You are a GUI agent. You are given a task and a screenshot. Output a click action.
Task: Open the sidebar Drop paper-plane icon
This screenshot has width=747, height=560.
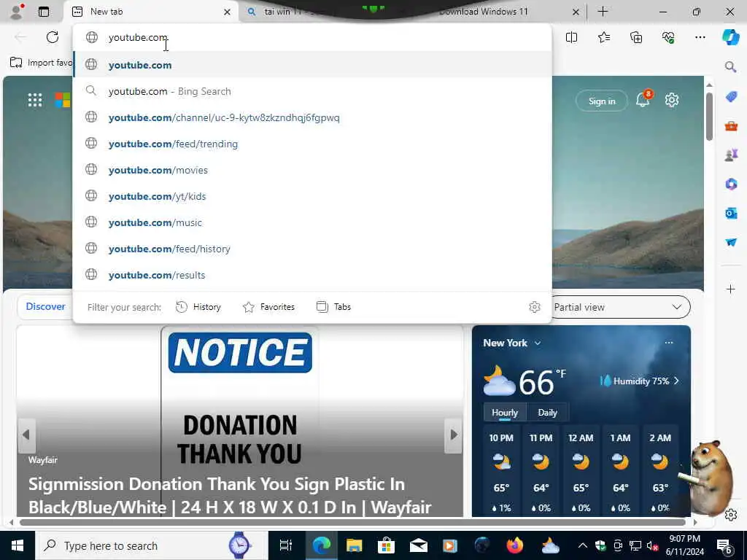click(731, 242)
